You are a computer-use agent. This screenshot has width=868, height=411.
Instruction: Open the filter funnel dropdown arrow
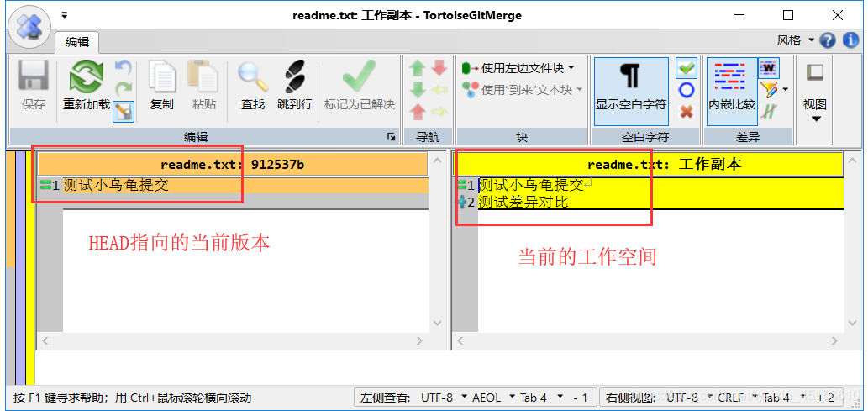[x=785, y=90]
